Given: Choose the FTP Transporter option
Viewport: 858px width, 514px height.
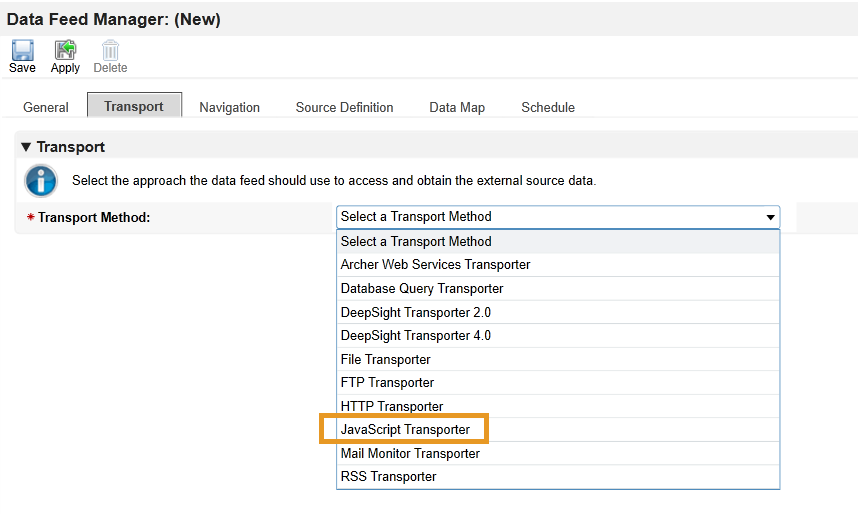Looking at the screenshot, I should click(x=558, y=383).
